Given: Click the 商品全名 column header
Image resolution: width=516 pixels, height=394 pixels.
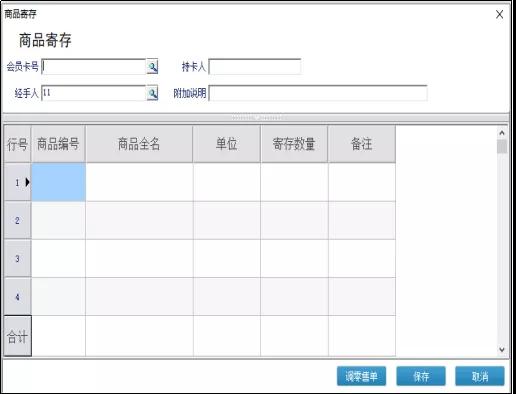Looking at the screenshot, I should pos(139,144).
